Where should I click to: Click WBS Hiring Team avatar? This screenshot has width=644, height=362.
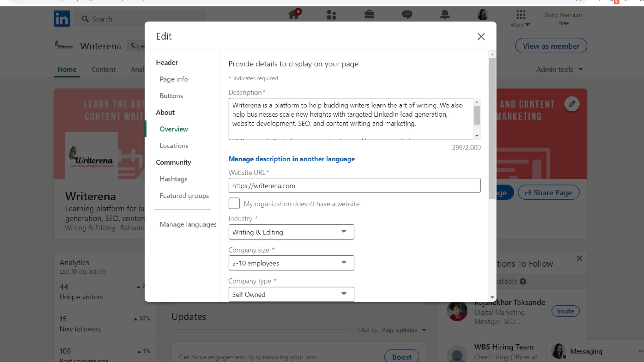(457, 354)
